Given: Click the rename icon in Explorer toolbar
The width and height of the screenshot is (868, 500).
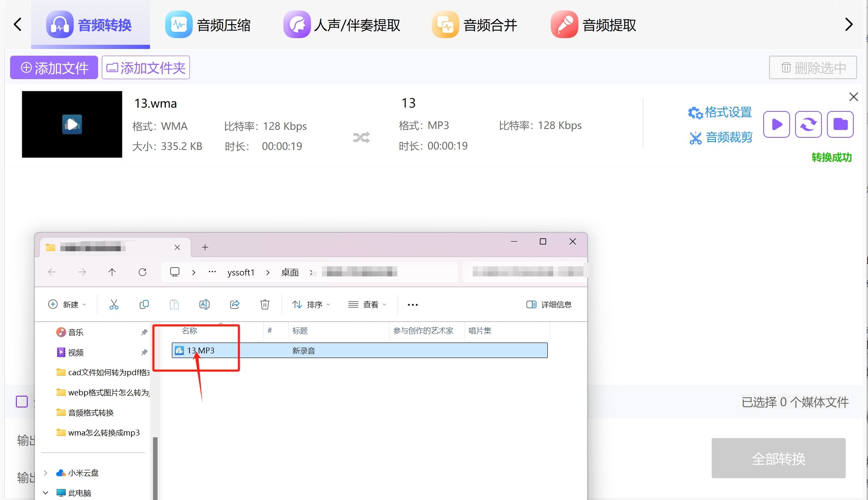Looking at the screenshot, I should click(204, 304).
